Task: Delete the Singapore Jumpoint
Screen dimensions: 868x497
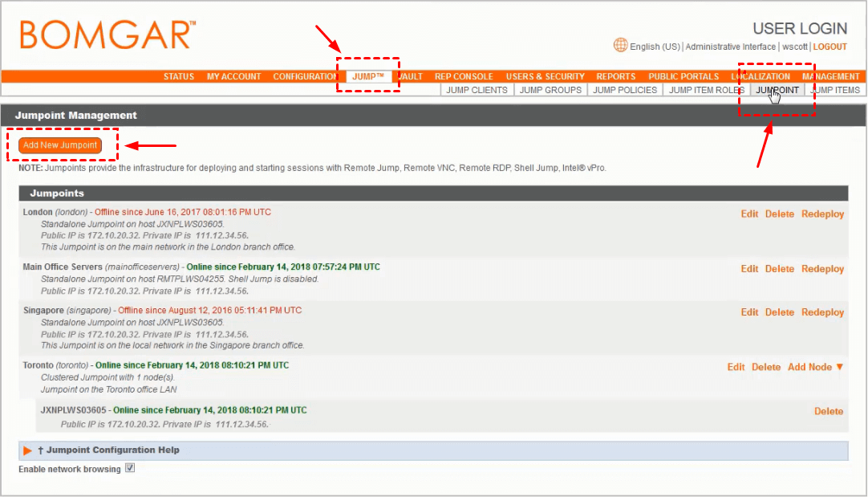Action: 780,312
